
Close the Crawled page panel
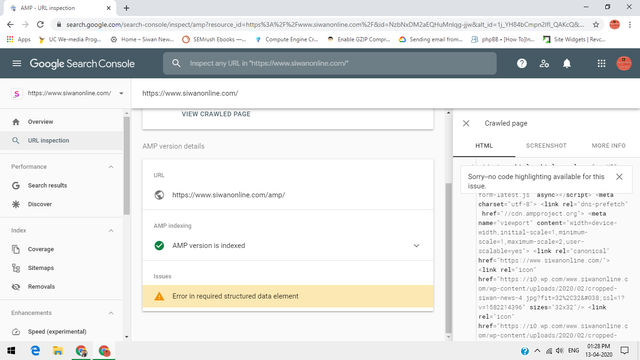point(466,123)
